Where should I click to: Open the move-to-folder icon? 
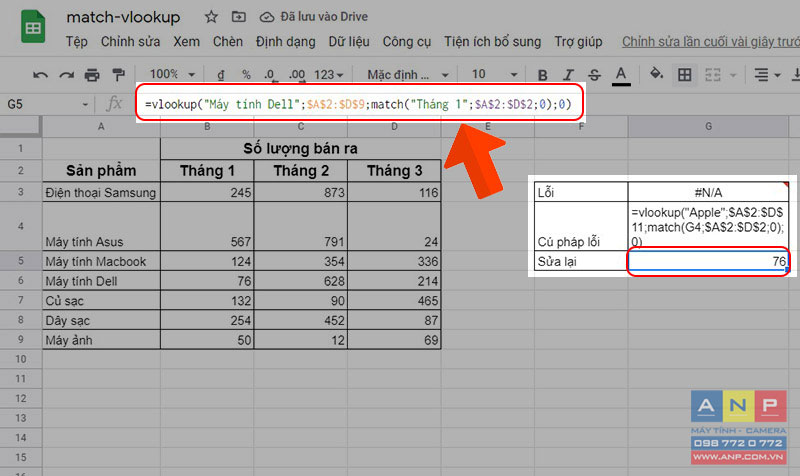[x=238, y=17]
